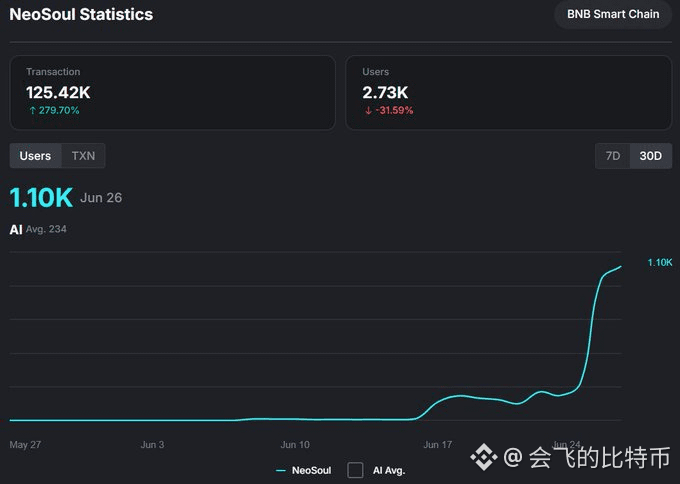Click the Users 2.73K stat card
Screen dimensions: 680x484
[509, 92]
